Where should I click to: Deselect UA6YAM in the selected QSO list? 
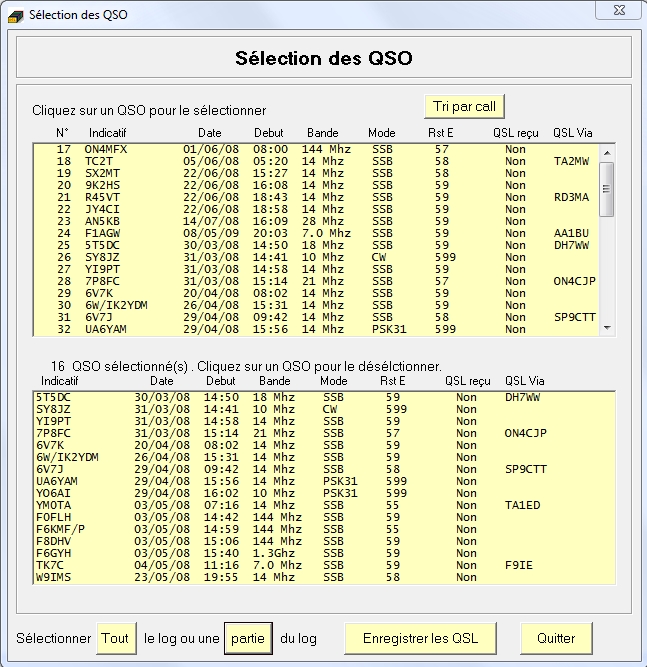point(324,481)
